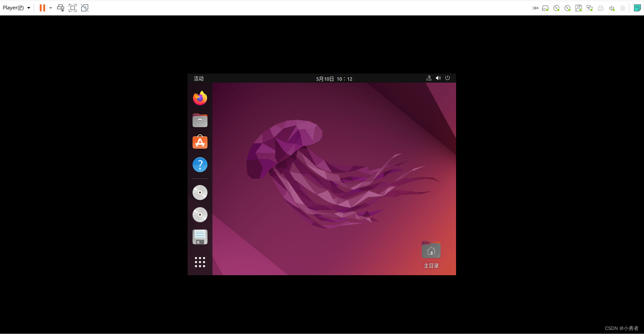The width and height of the screenshot is (644, 334).
Task: Click the Send Ctrl+Alt+Del toolbar icon
Action: 60,8
